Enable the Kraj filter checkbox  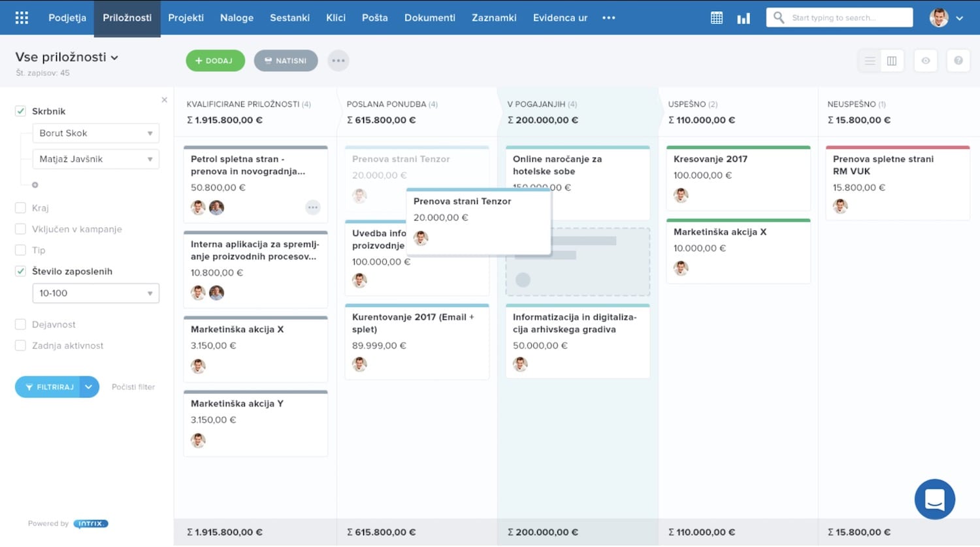point(20,207)
